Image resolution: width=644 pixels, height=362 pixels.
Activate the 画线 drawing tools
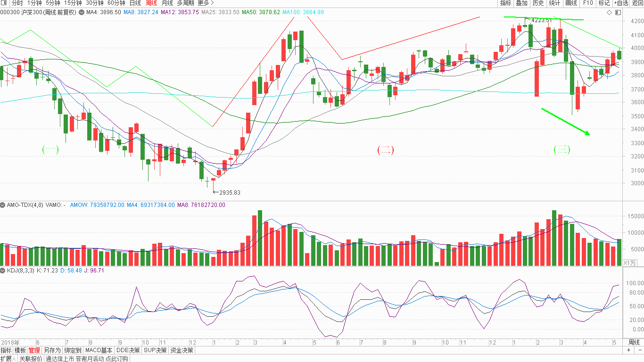click(x=571, y=3)
